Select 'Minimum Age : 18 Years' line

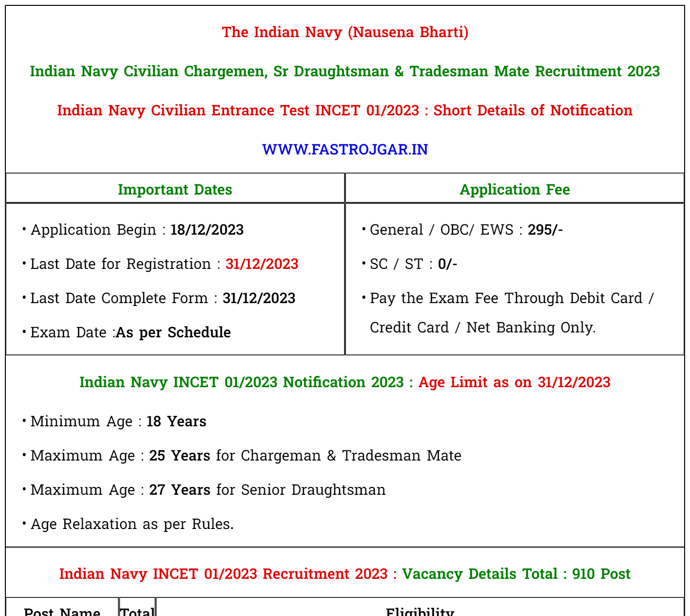[118, 421]
